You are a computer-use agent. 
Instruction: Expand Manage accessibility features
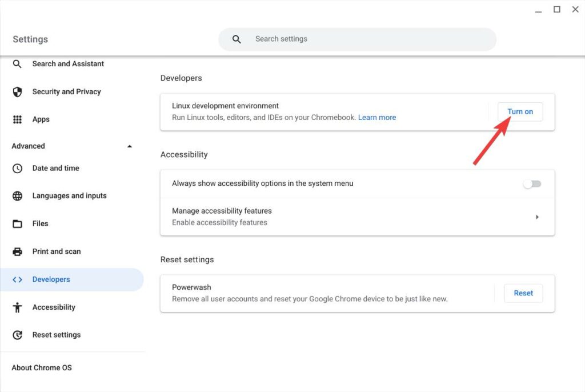click(x=537, y=217)
